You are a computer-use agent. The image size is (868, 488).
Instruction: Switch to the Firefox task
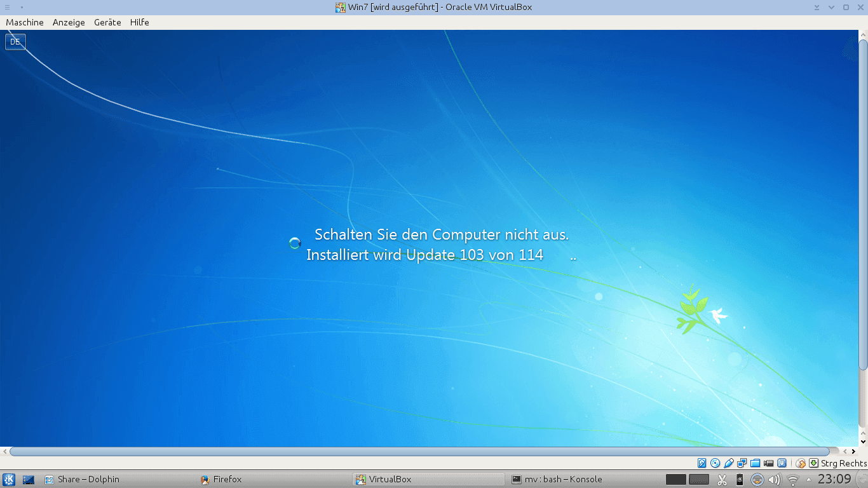tap(274, 479)
